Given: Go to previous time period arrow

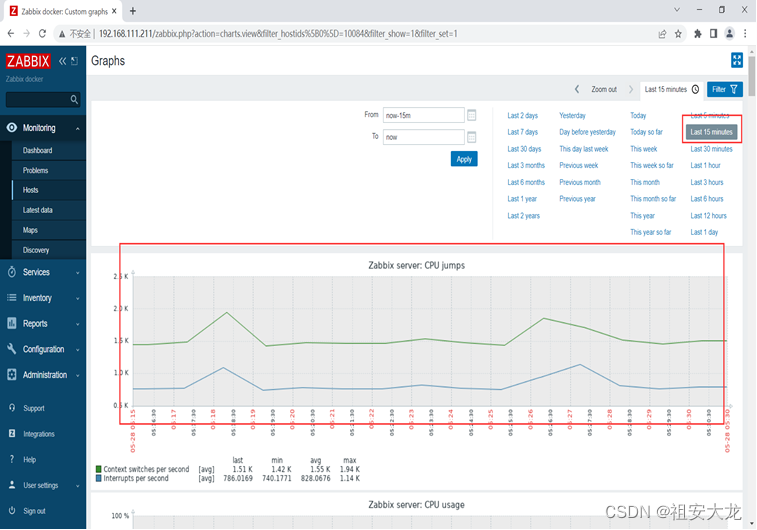Looking at the screenshot, I should click(x=576, y=89).
